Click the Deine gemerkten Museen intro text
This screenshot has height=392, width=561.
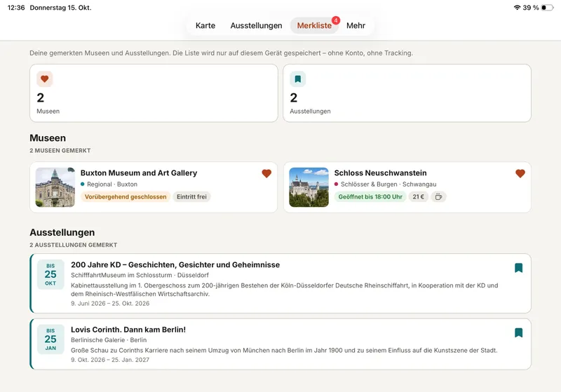pyautogui.click(x=221, y=53)
